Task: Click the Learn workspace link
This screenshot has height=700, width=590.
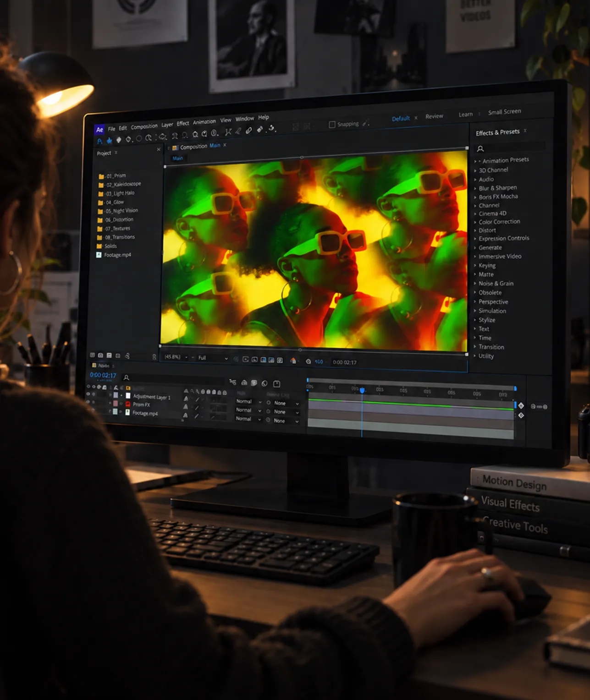Action: coord(465,115)
